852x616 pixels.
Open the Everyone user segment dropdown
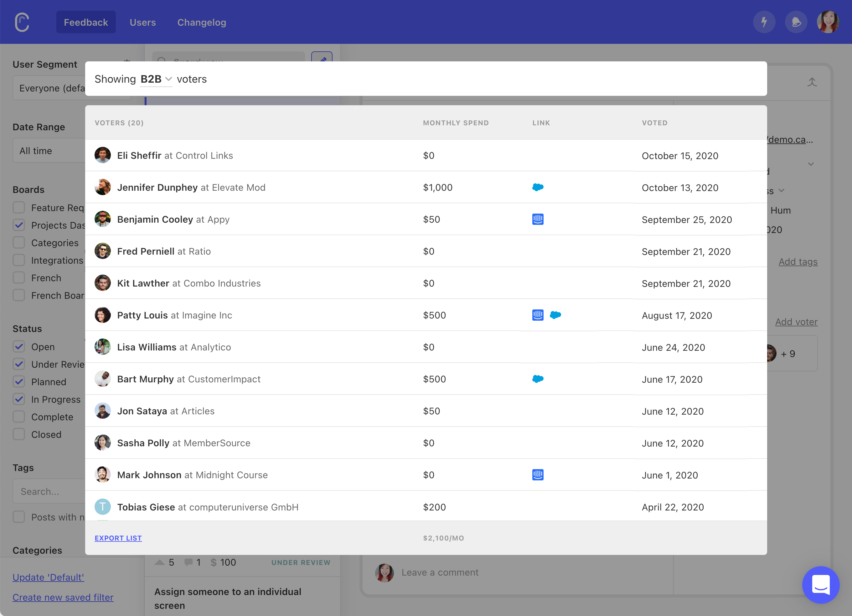coord(49,88)
